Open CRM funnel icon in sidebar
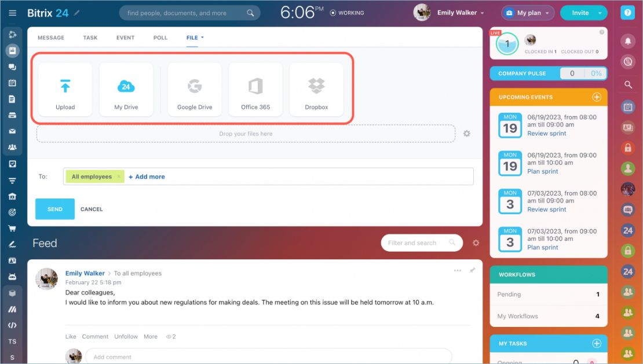This screenshot has height=364, width=643. coord(12,180)
